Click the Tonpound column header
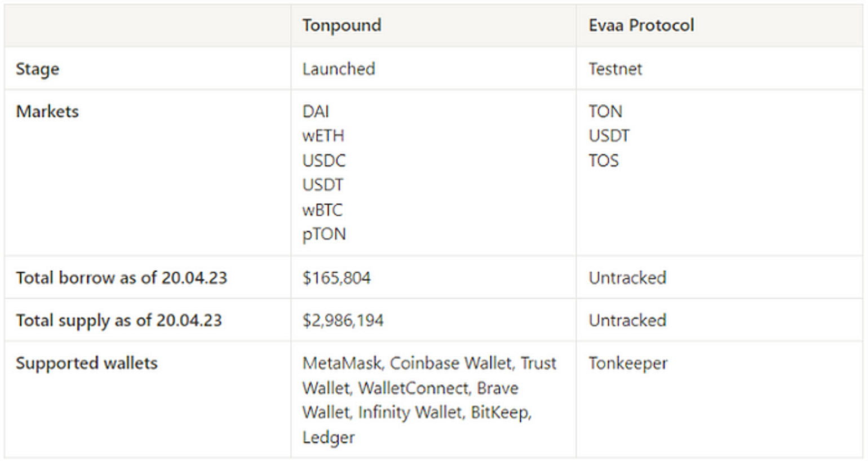 (x=342, y=25)
